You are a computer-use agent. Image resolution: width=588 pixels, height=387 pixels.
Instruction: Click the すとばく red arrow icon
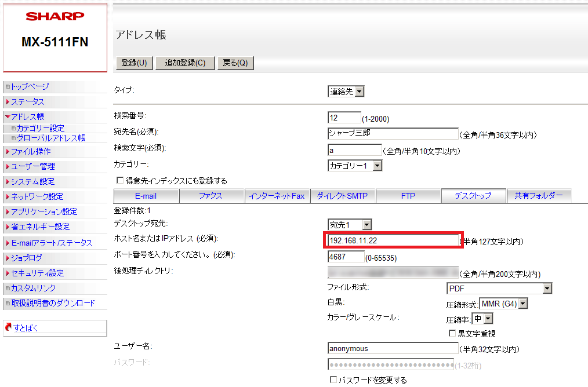tap(8, 328)
